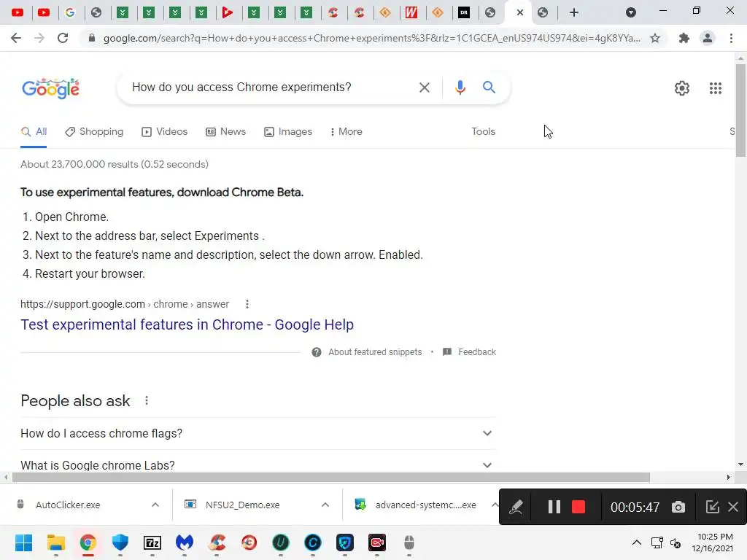Click the scroll right arrow of horizontal scrollbar
This screenshot has height=560, width=747.
(x=728, y=477)
